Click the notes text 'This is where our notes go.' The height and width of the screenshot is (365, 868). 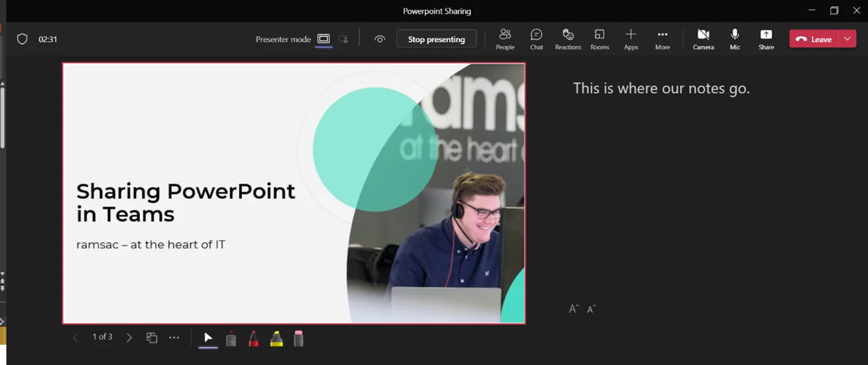pyautogui.click(x=661, y=88)
